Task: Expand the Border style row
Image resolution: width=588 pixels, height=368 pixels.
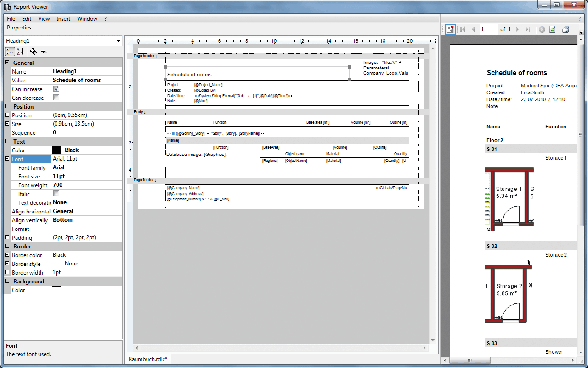Action: click(x=7, y=264)
